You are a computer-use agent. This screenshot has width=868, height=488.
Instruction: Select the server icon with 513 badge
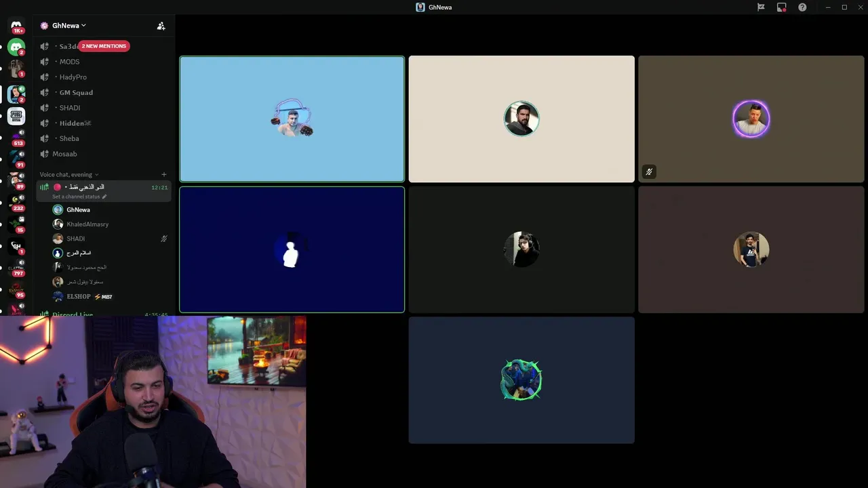tap(16, 138)
